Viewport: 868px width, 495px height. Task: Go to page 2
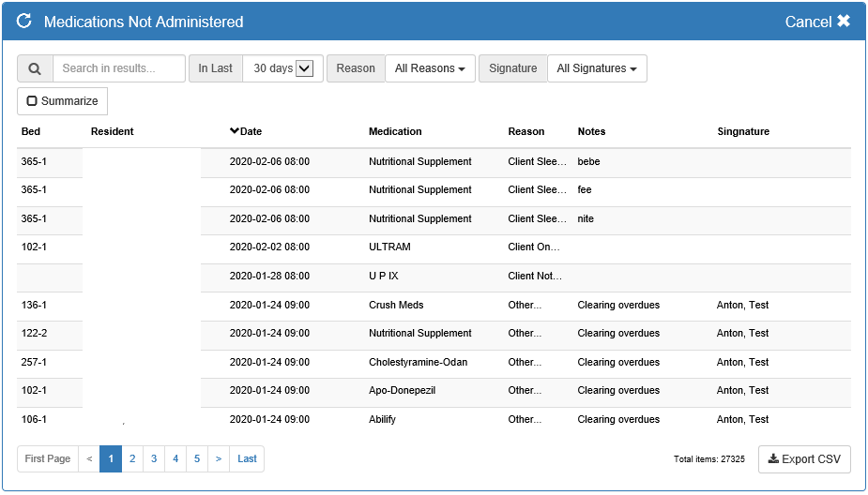132,459
